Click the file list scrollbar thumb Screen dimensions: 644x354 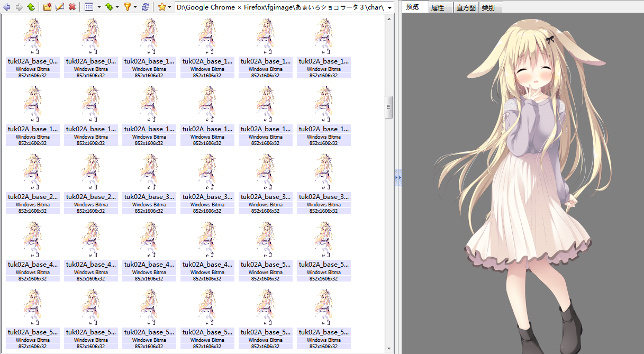point(389,107)
